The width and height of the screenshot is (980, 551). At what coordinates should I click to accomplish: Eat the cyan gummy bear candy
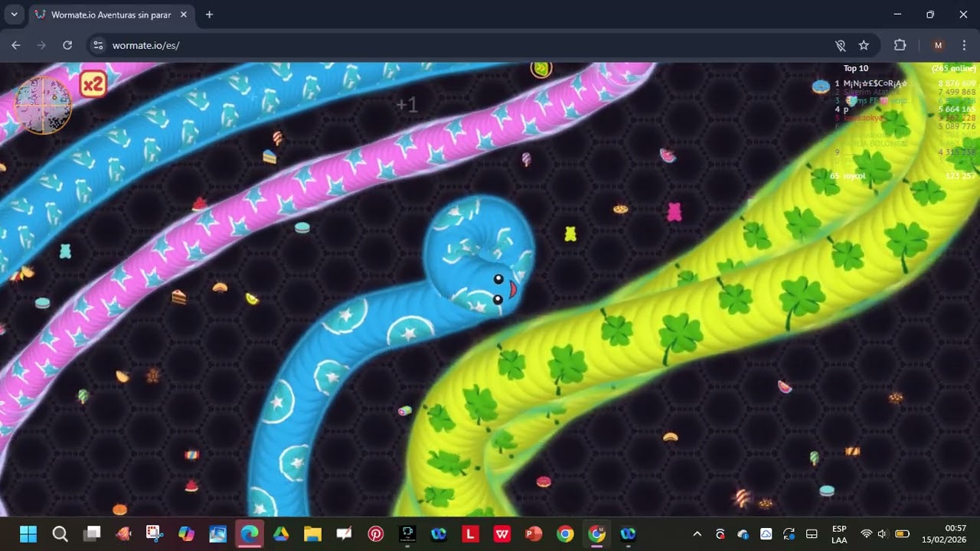(x=65, y=250)
